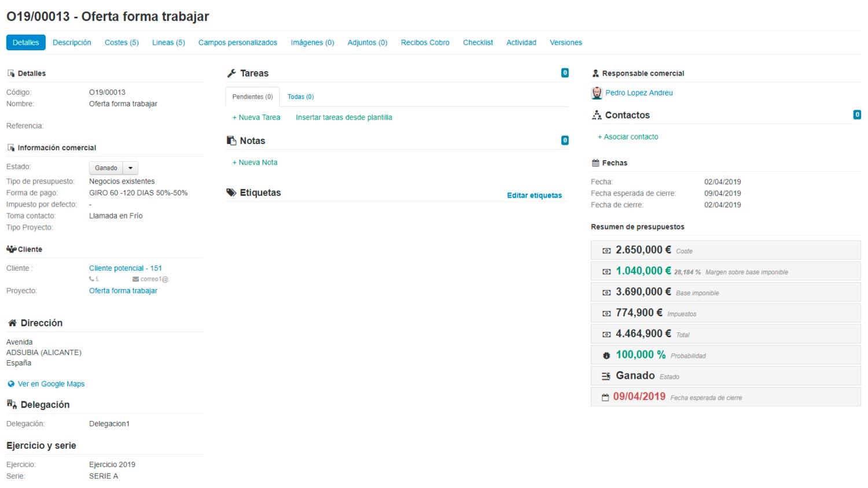Image resolution: width=868 pixels, height=488 pixels.
Task: Open the Lineas (5) tab
Action: (x=168, y=43)
